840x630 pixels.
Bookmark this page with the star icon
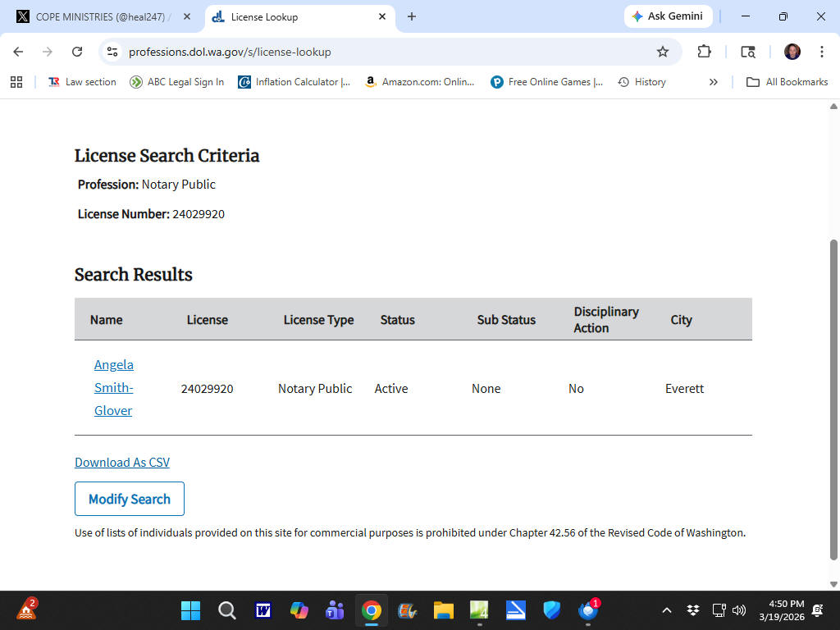663,52
